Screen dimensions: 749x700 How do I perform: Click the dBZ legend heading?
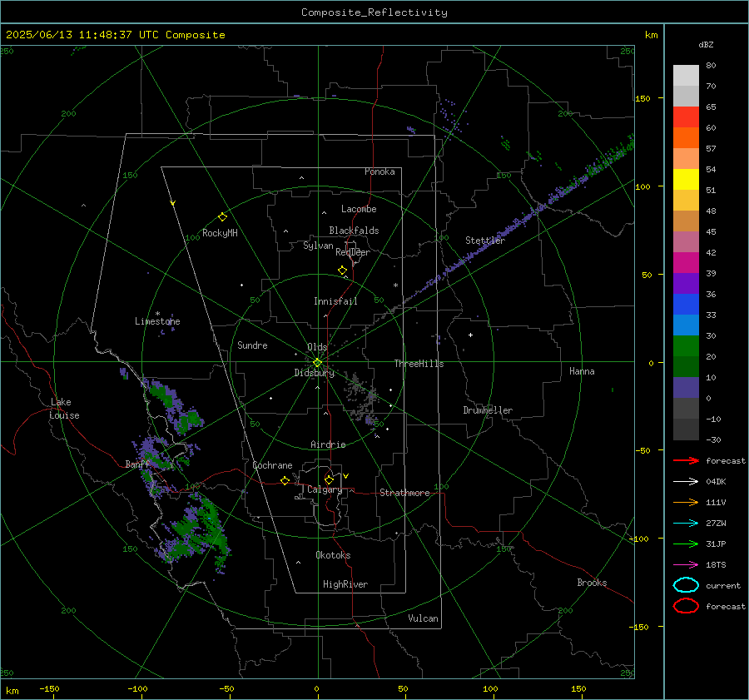click(x=706, y=44)
